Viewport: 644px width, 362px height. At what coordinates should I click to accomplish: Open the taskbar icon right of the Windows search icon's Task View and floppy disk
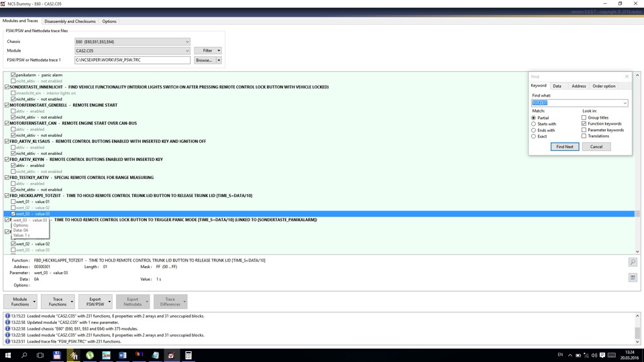click(73, 355)
